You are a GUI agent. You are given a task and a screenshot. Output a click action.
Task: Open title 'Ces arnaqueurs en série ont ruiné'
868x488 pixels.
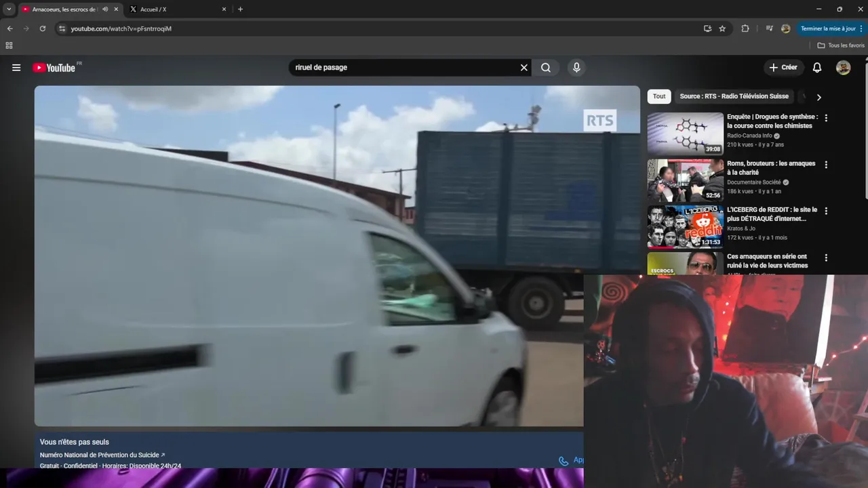pyautogui.click(x=768, y=261)
